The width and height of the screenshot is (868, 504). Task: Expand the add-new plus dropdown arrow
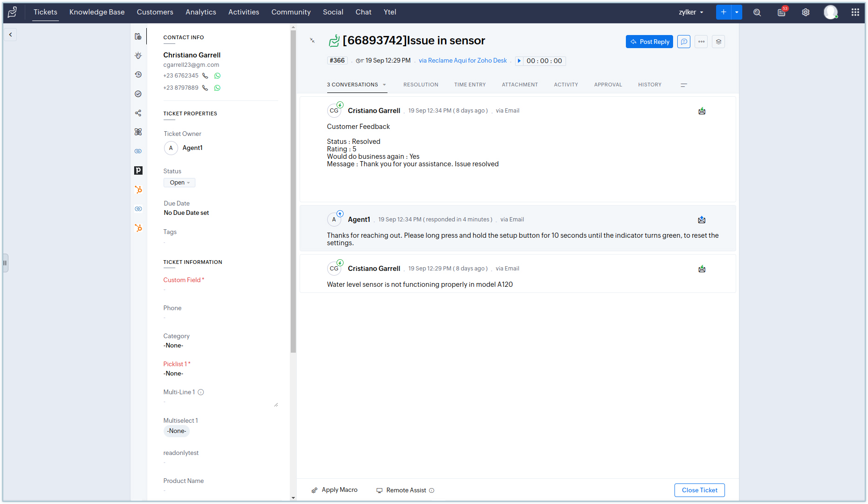point(737,12)
